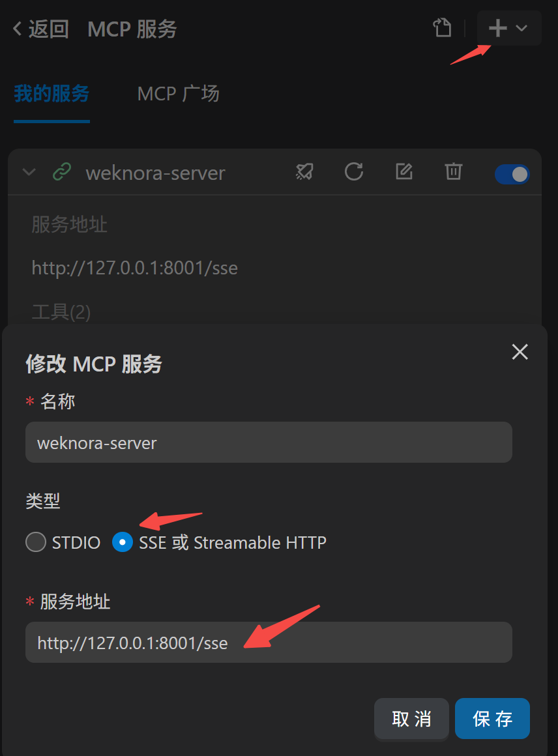Click the 名称 field containing weknora-server

[269, 442]
